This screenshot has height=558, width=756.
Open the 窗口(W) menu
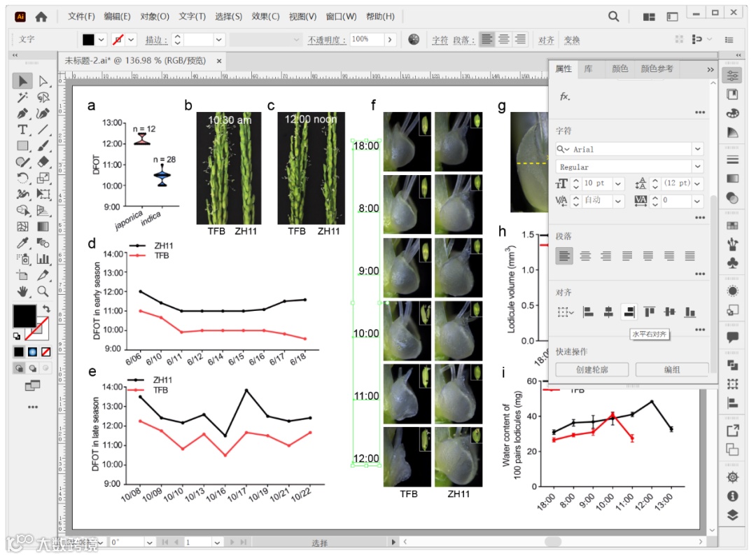341,16
